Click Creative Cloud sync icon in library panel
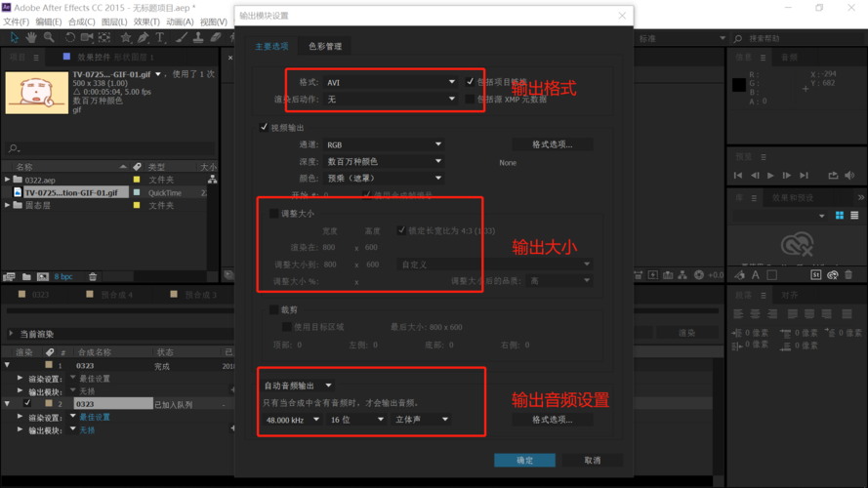 [797, 245]
